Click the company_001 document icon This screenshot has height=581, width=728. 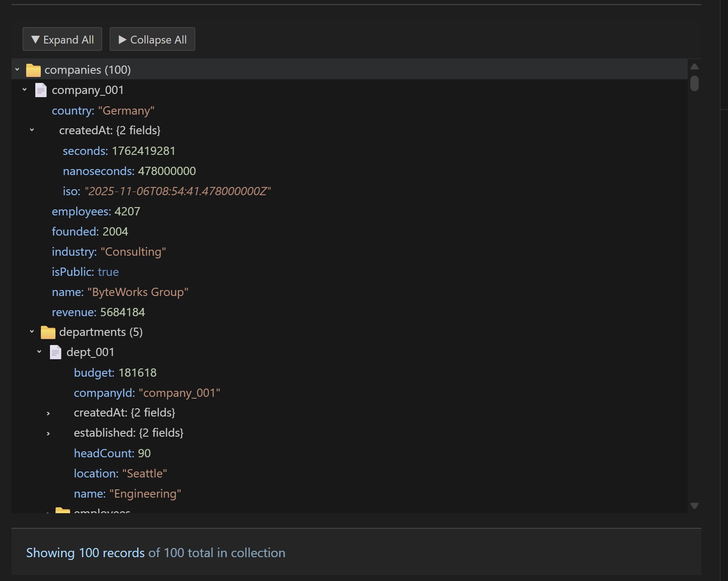(x=41, y=90)
